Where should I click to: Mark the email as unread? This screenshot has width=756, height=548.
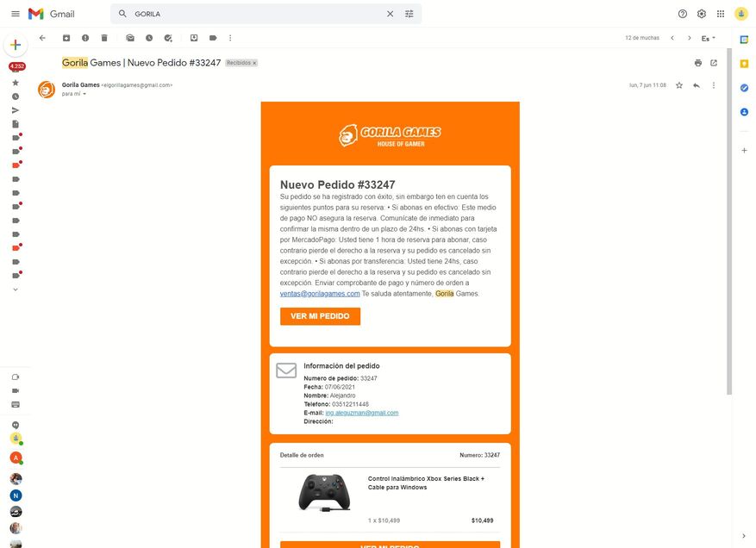coord(130,38)
